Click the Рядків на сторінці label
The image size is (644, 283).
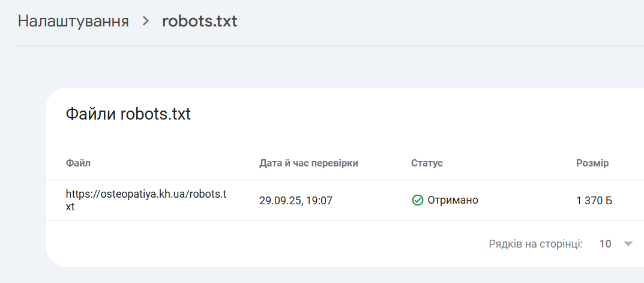[536, 244]
